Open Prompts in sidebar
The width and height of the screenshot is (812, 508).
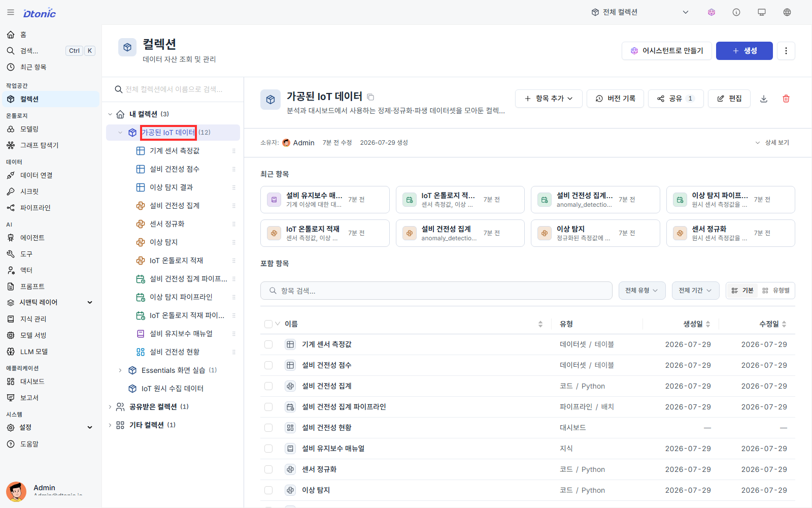50,287
